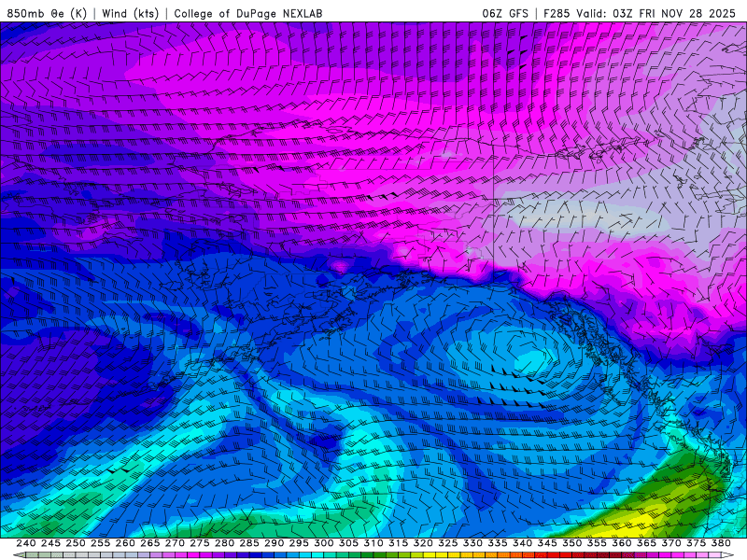Click the 270 scale label

175,543
